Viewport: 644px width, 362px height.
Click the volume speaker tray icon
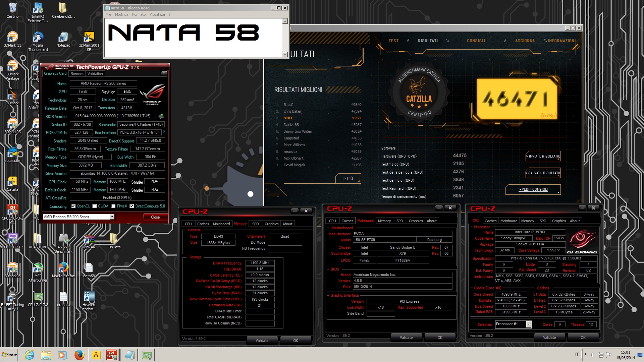click(593, 355)
